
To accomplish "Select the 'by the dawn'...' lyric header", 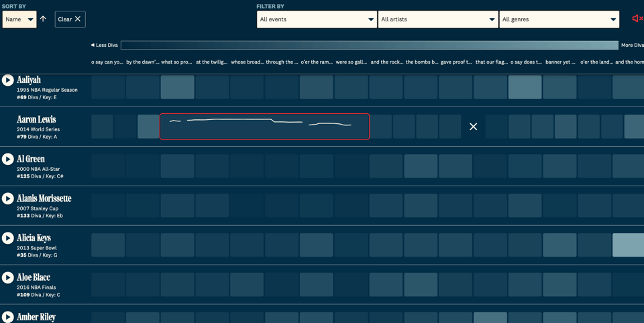I will (x=142, y=62).
